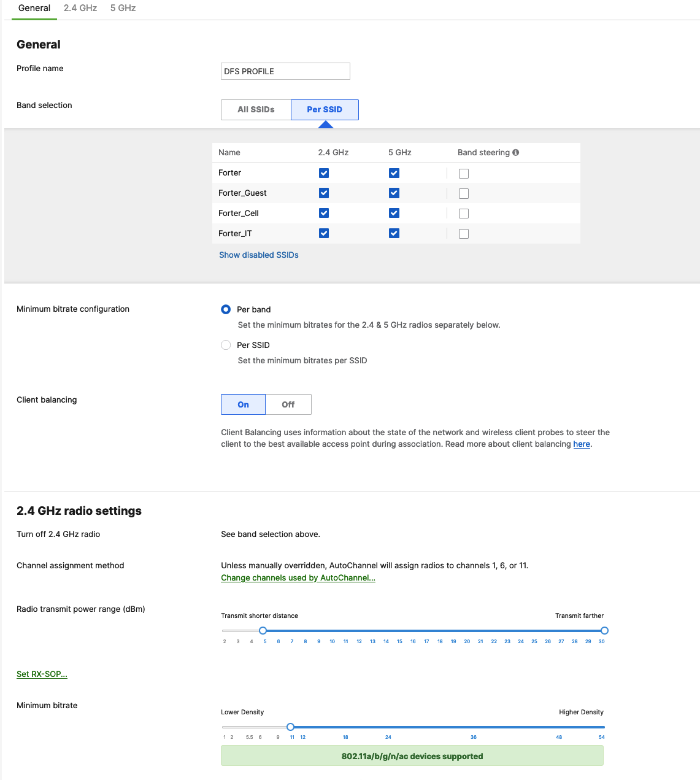Viewport: 700px width, 780px height.
Task: Click 'Change channels used by AutoChannel'
Action: point(298,577)
